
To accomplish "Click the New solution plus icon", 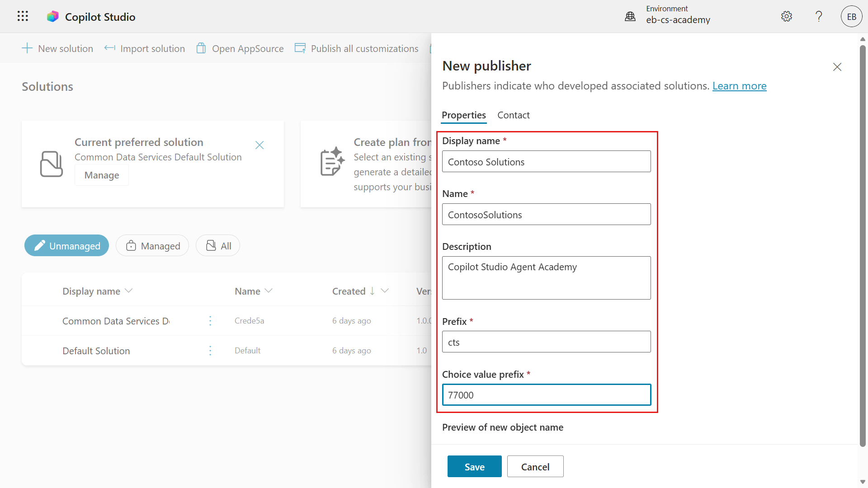I will pyautogui.click(x=27, y=48).
